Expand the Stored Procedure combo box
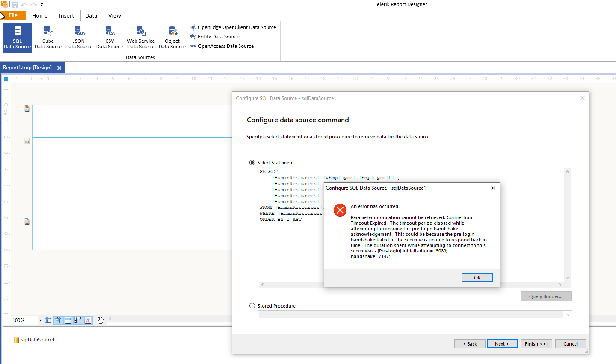 coord(568,315)
